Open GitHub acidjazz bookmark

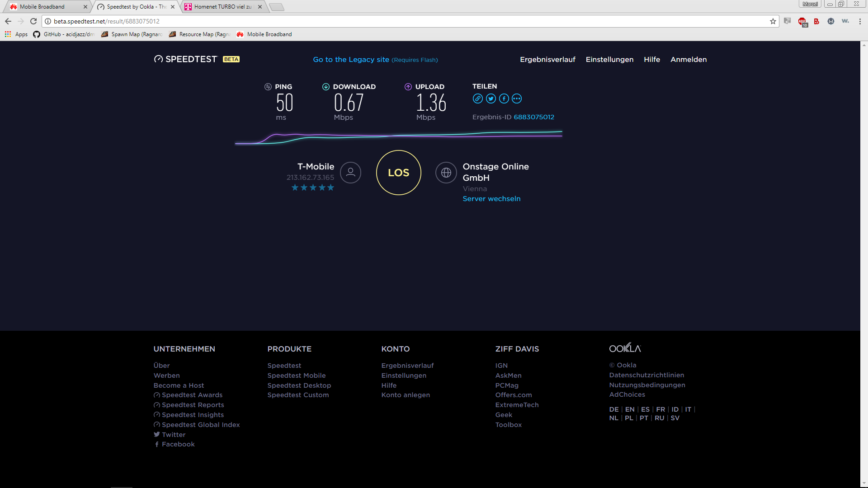point(64,34)
